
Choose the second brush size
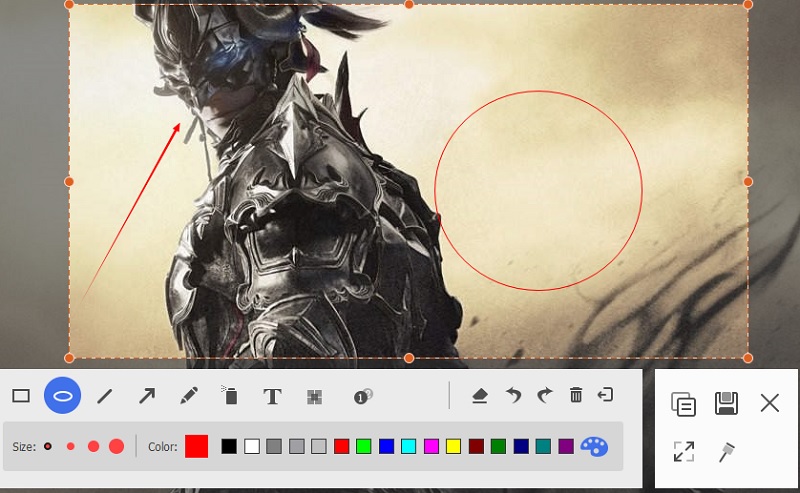[70, 447]
